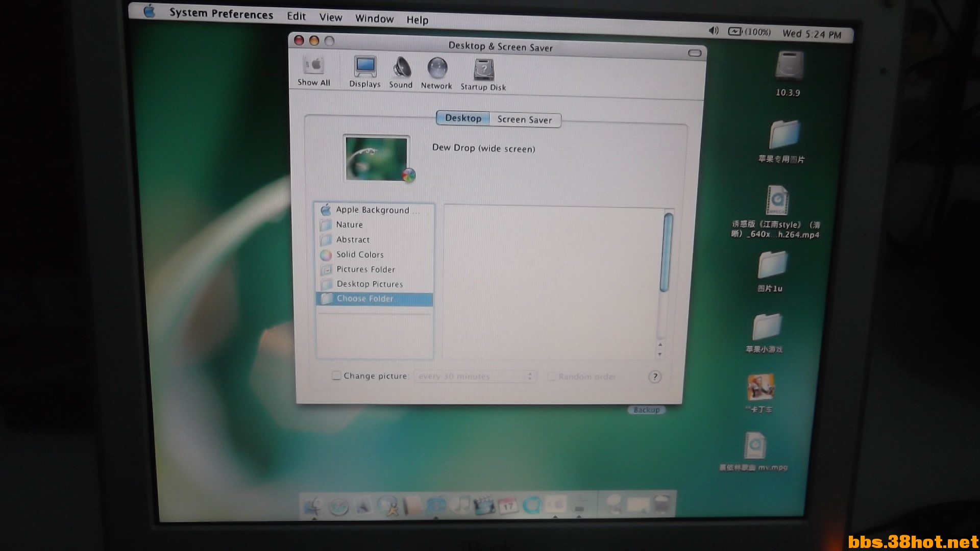980x551 pixels.
Task: Click the toolbar toggle pill button
Action: tap(695, 53)
